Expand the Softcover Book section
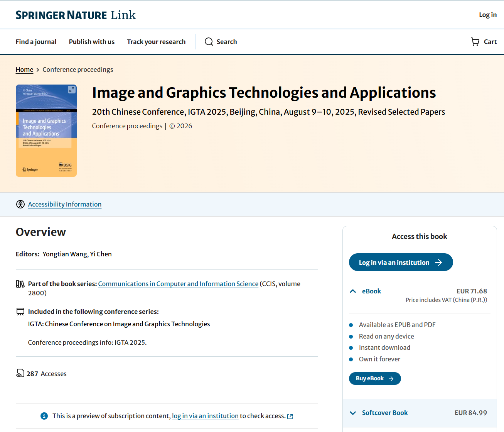This screenshot has width=504, height=432. tap(353, 413)
